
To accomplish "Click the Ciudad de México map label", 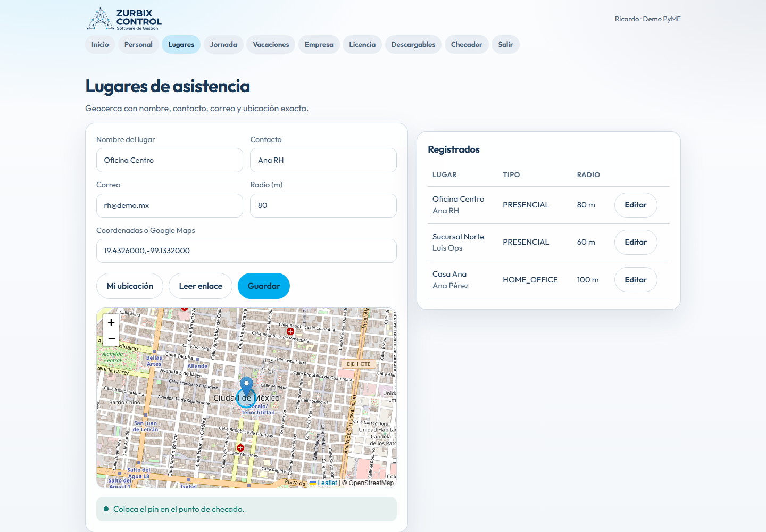I will pyautogui.click(x=246, y=398).
